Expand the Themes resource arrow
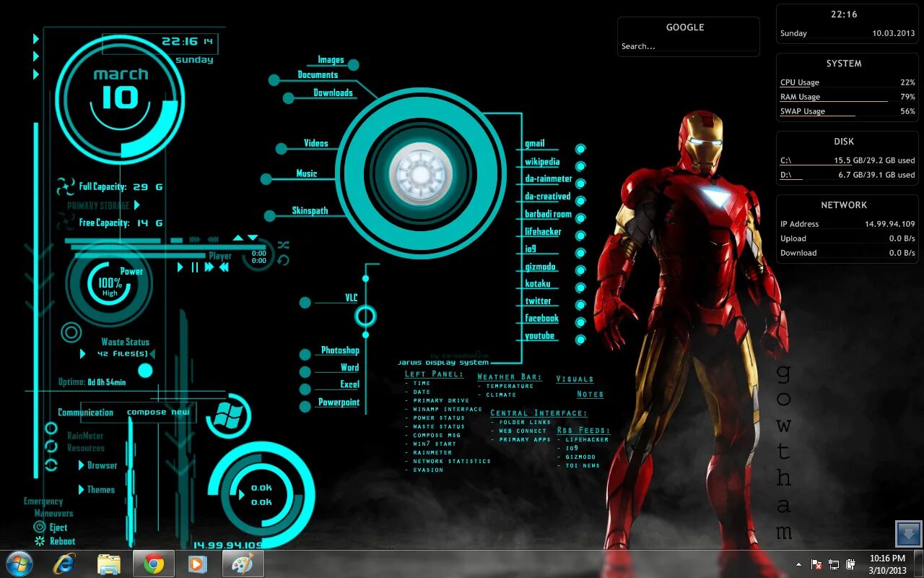924x578 pixels. tap(82, 489)
